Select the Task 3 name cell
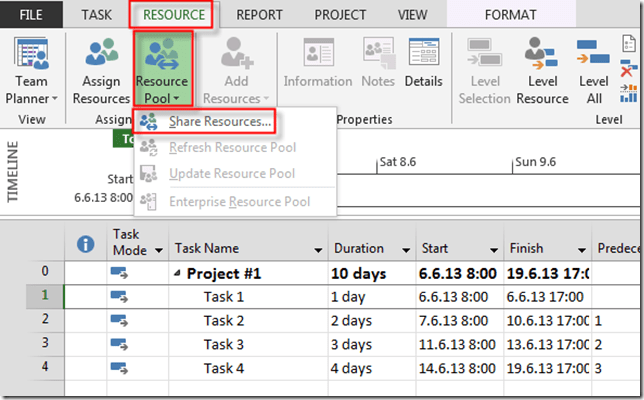 coord(224,344)
